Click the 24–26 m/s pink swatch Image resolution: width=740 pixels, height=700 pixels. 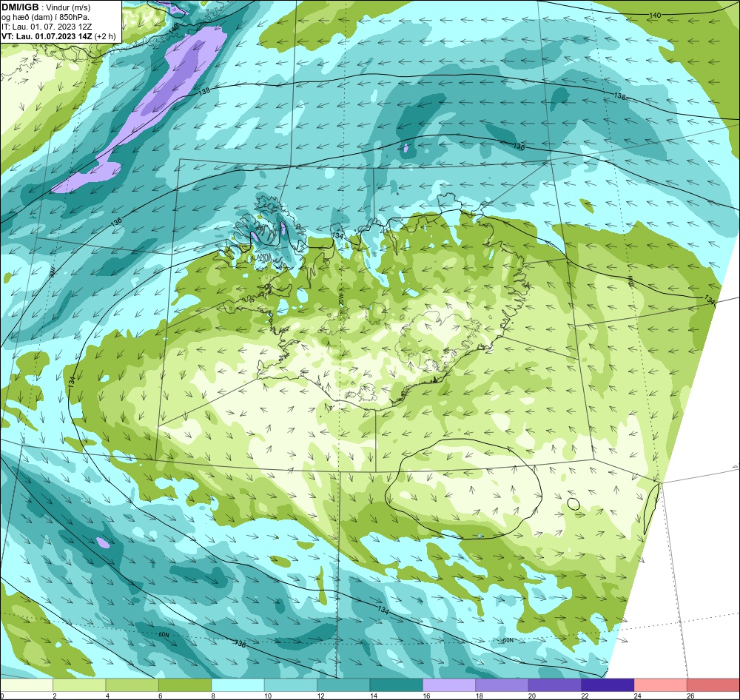pos(661,685)
